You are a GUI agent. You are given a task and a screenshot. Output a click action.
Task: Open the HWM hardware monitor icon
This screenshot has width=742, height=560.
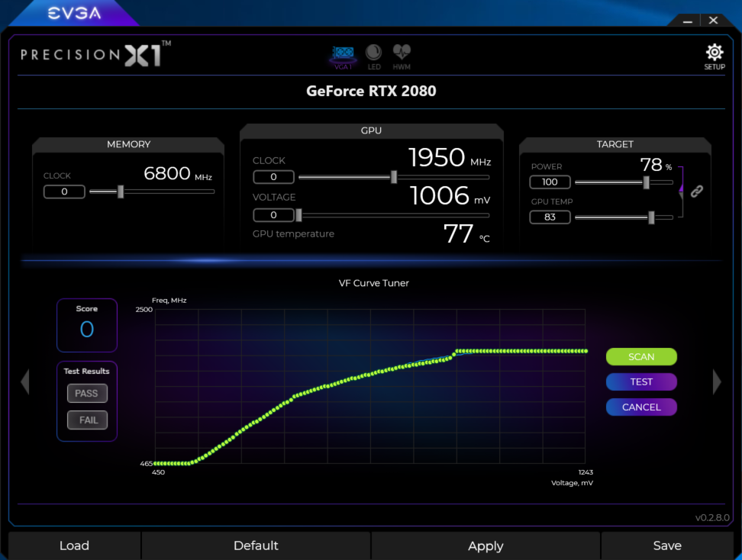[x=402, y=57]
